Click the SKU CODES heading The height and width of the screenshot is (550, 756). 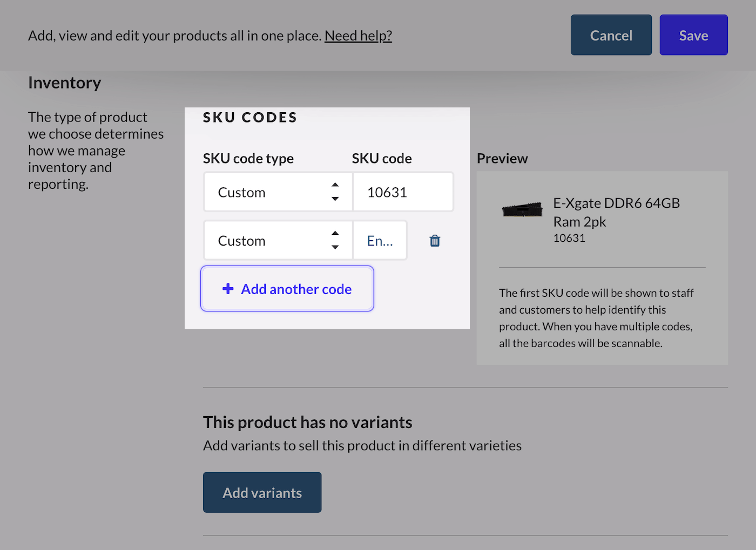point(250,117)
